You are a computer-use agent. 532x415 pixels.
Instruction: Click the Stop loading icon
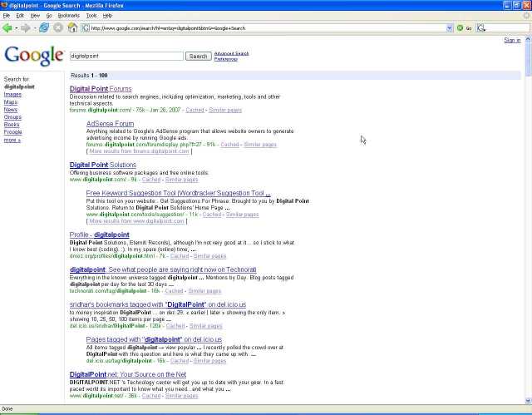point(58,27)
